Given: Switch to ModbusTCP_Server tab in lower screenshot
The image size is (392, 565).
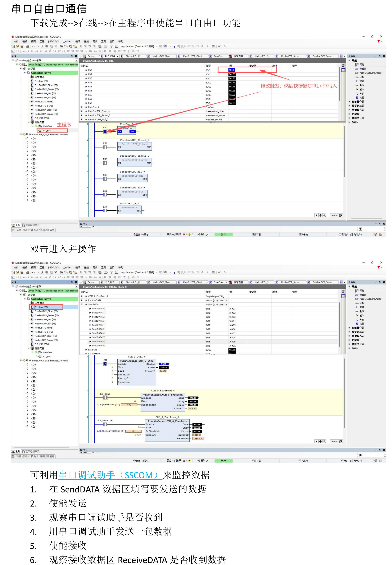Looking at the screenshot, I should pos(290,282).
